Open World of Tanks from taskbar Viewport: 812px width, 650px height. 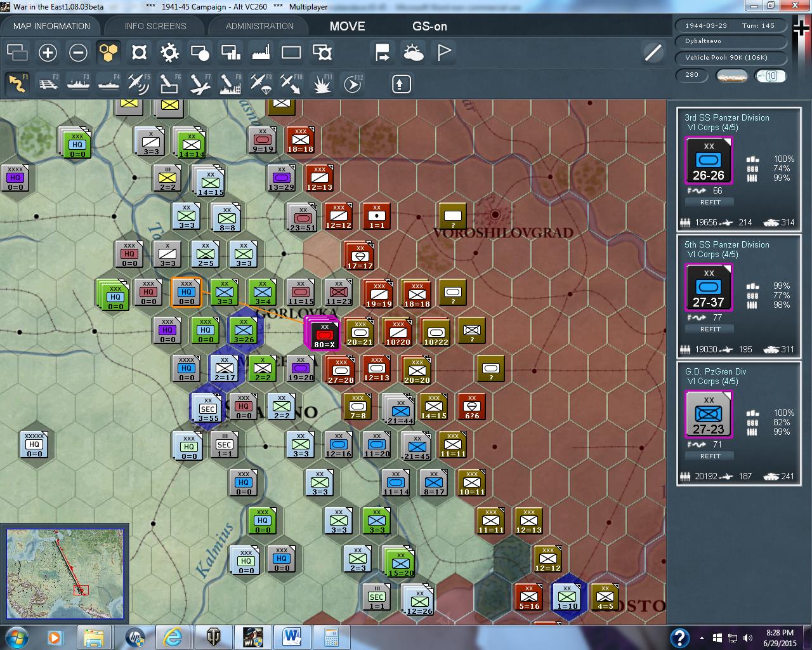(x=213, y=637)
